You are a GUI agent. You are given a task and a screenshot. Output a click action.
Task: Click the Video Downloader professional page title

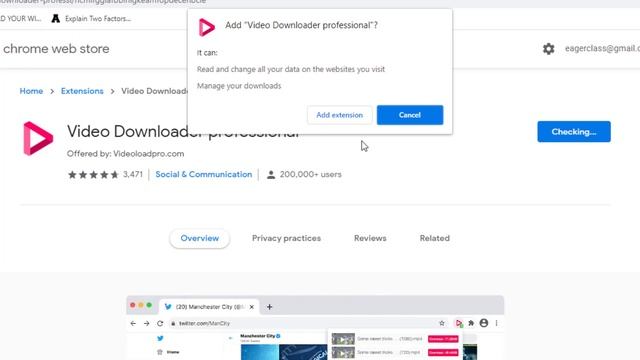click(183, 131)
